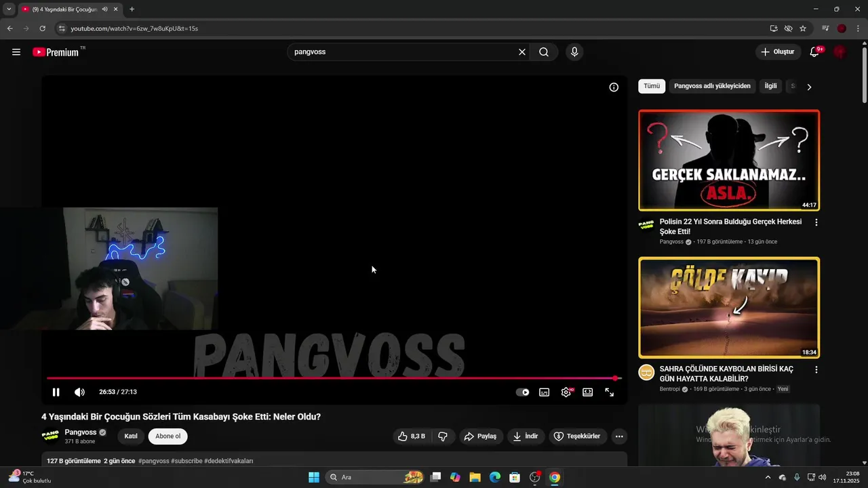Image resolution: width=868 pixels, height=488 pixels.
Task: Open notifications bell
Action: coord(814,52)
